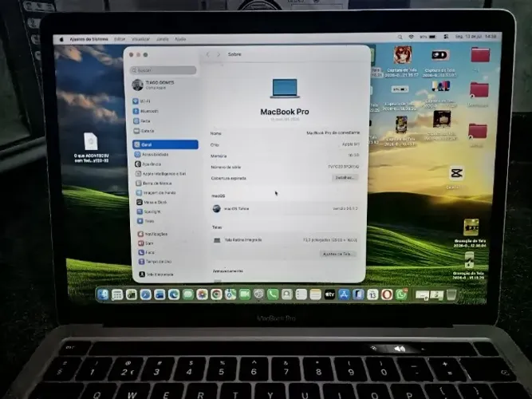Open Opera browser from the Dock
This screenshot has height=399, width=532.
point(387,294)
